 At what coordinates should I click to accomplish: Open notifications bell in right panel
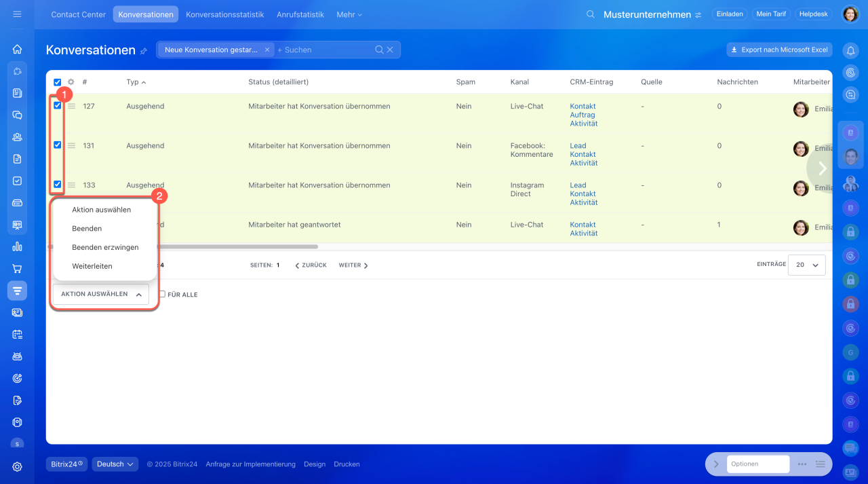[850, 50]
